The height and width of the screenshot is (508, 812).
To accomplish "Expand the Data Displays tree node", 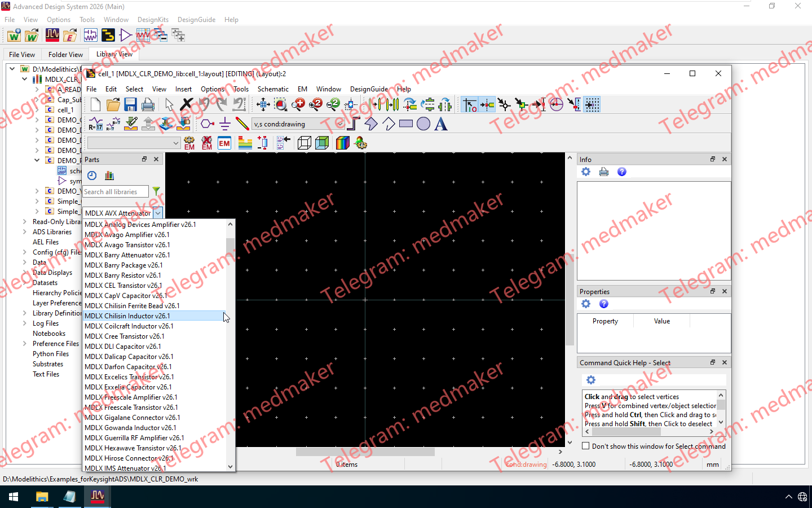I will point(24,273).
